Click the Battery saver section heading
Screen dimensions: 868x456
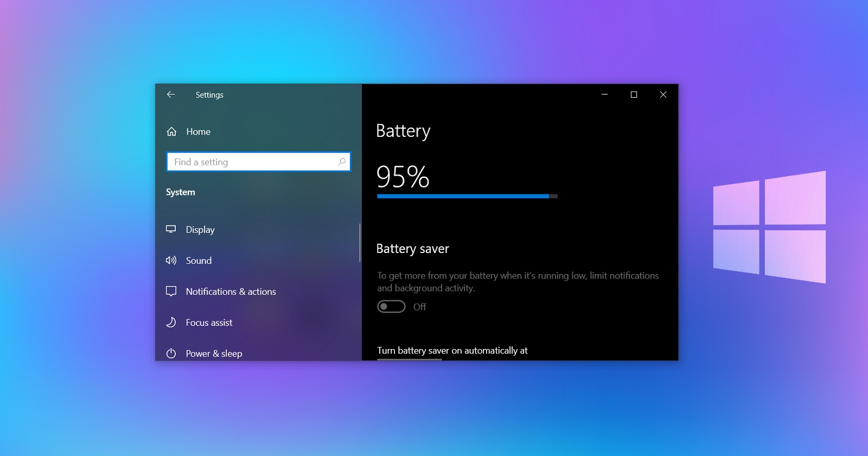412,249
